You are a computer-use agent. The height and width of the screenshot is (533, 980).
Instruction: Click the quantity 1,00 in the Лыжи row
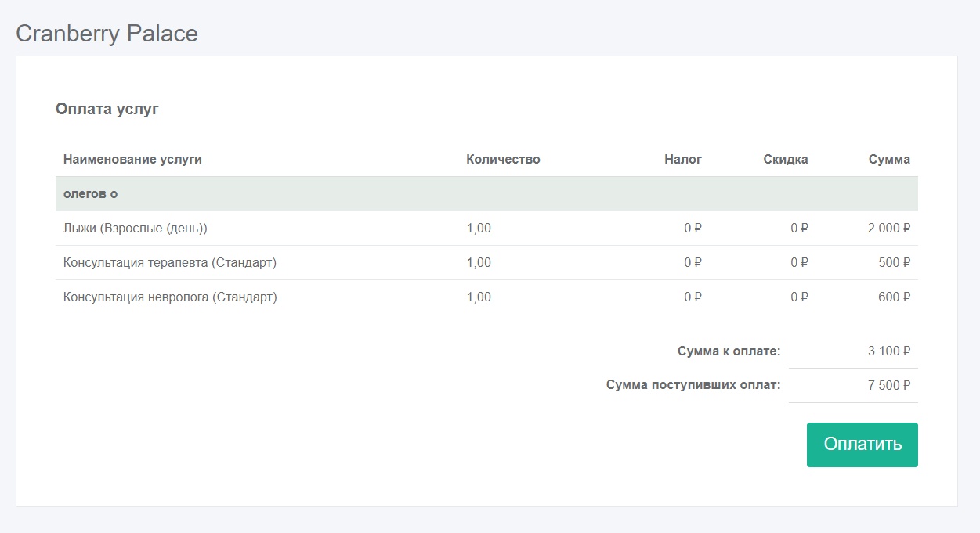tap(479, 229)
